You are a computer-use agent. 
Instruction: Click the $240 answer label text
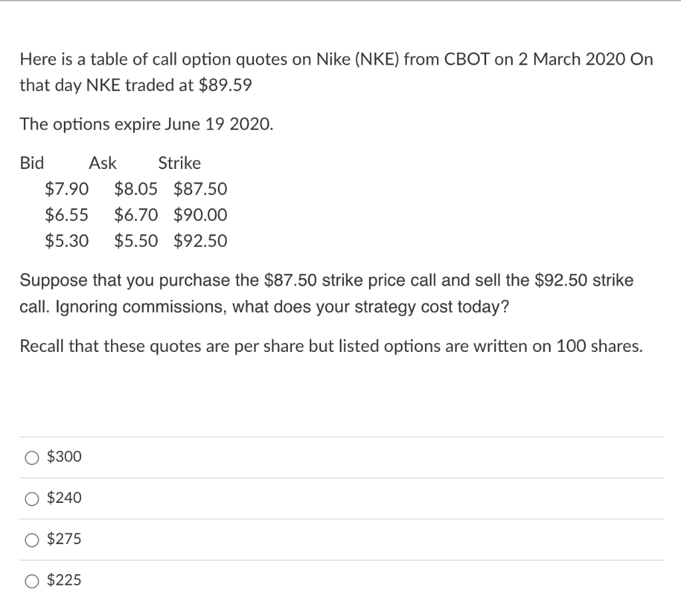point(65,498)
